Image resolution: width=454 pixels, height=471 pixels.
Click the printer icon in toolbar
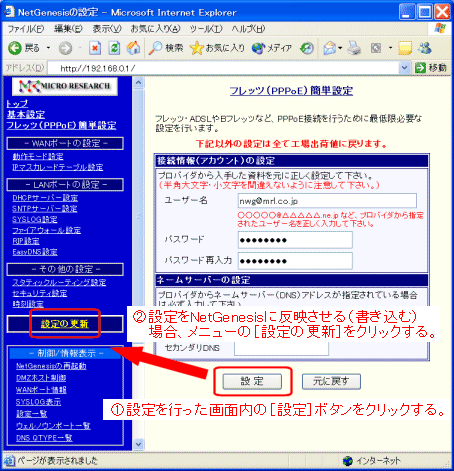coord(354,48)
